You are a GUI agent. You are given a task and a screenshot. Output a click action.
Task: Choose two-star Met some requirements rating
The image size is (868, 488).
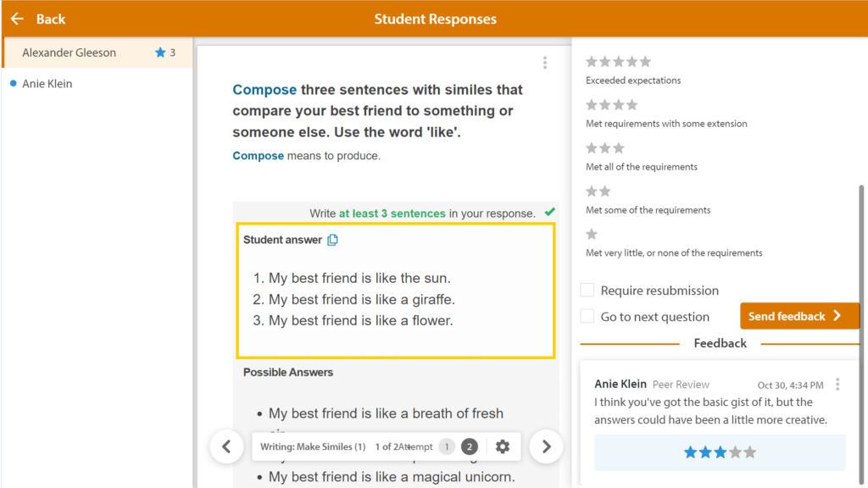pos(598,191)
